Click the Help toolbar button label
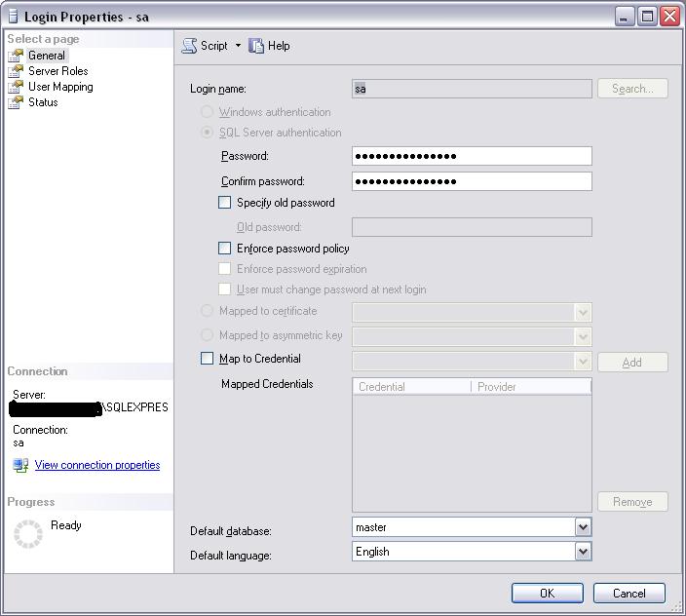 279,46
